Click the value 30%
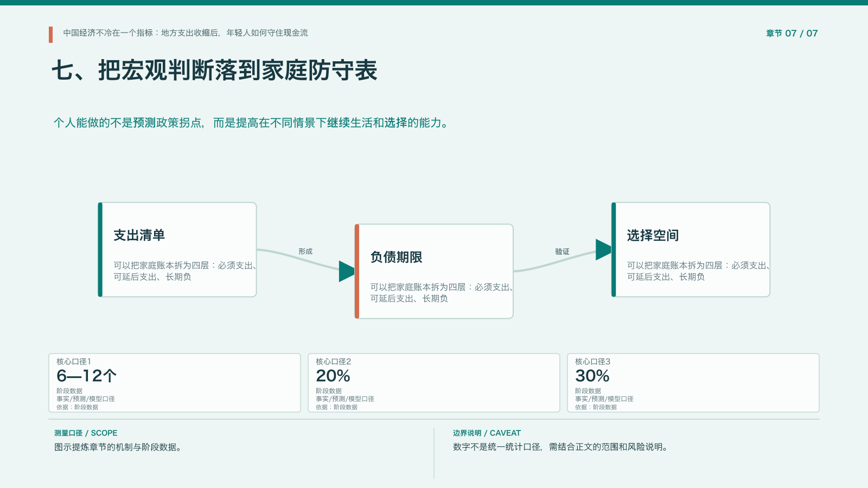 (x=592, y=376)
